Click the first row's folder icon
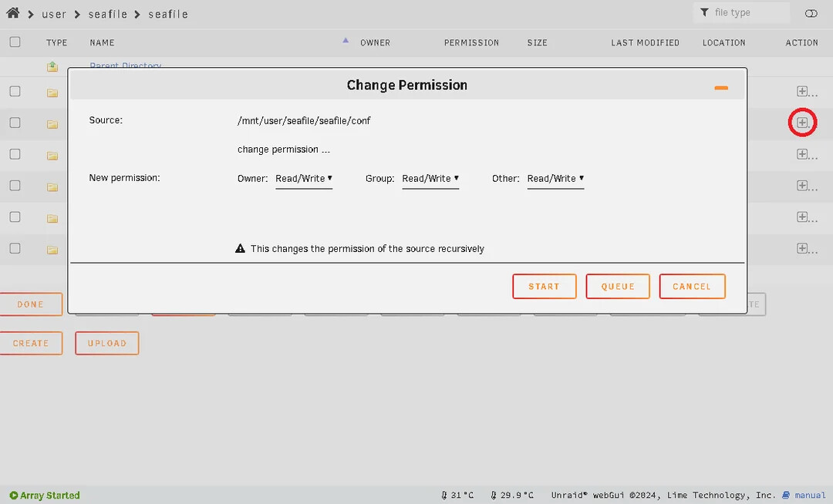833x504 pixels. point(52,92)
